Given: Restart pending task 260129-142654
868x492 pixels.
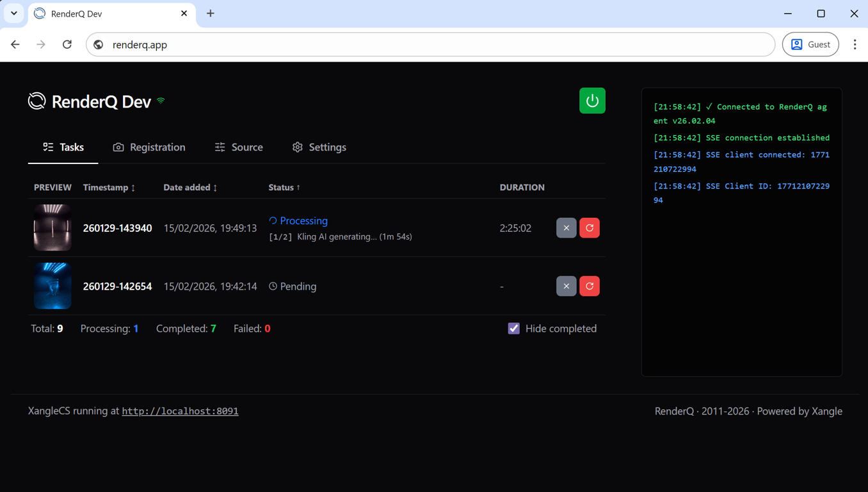Looking at the screenshot, I should pos(590,286).
